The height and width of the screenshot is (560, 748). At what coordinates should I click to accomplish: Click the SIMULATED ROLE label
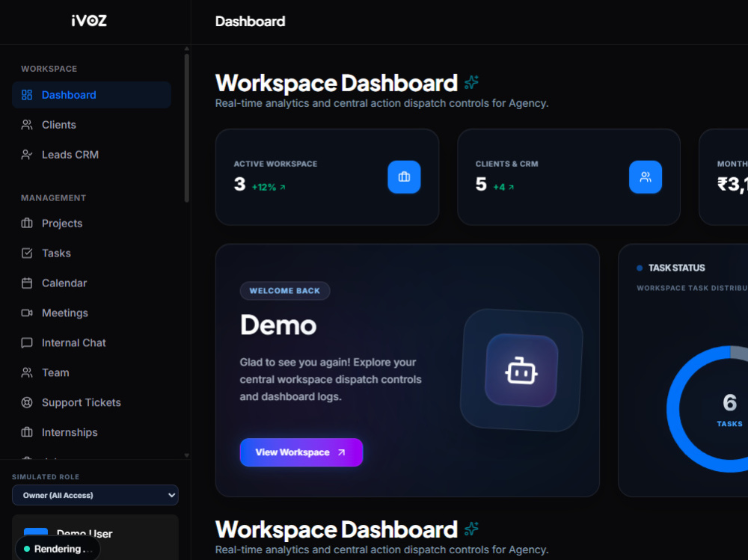tap(46, 477)
